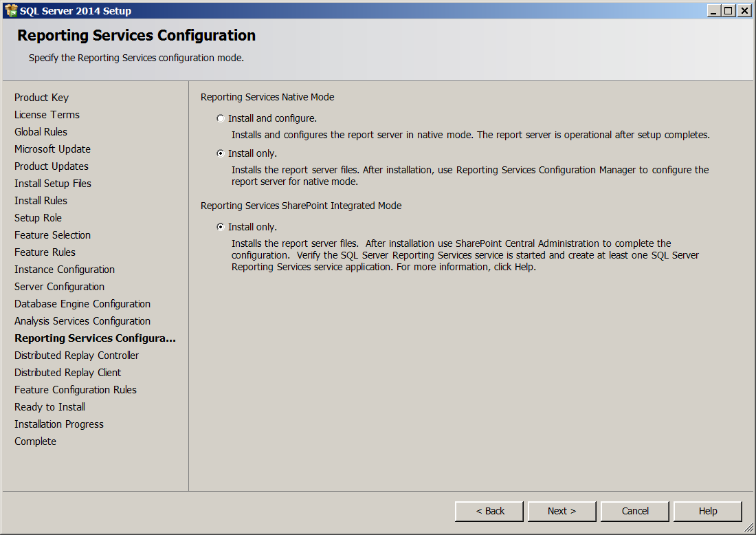
Task: Click the License Terms step
Action: (47, 115)
